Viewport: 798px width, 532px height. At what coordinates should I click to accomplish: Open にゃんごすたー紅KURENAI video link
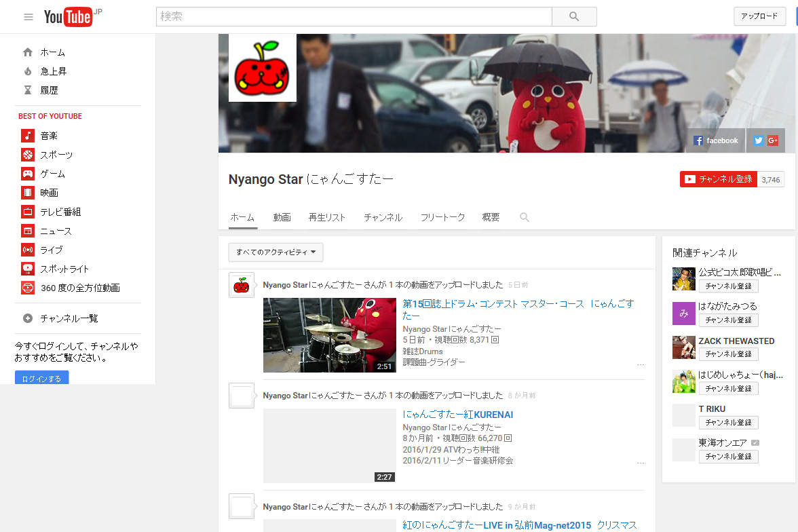coord(457,415)
